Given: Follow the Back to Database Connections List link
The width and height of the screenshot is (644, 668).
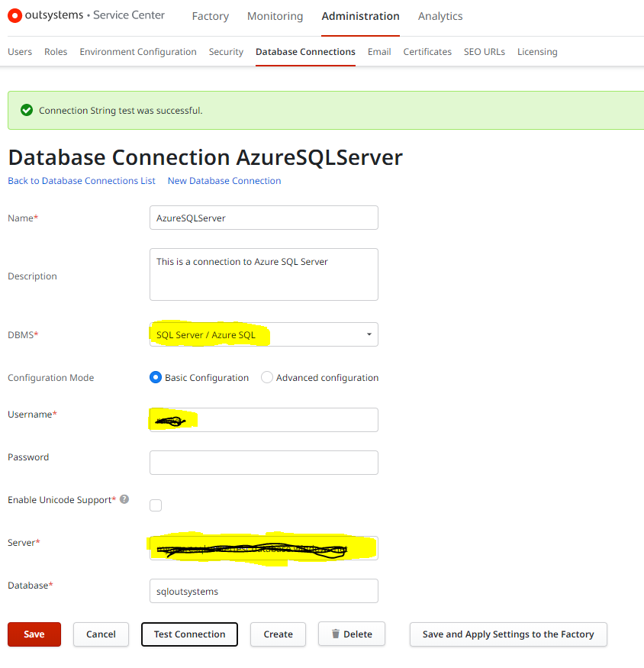Looking at the screenshot, I should pyautogui.click(x=81, y=180).
